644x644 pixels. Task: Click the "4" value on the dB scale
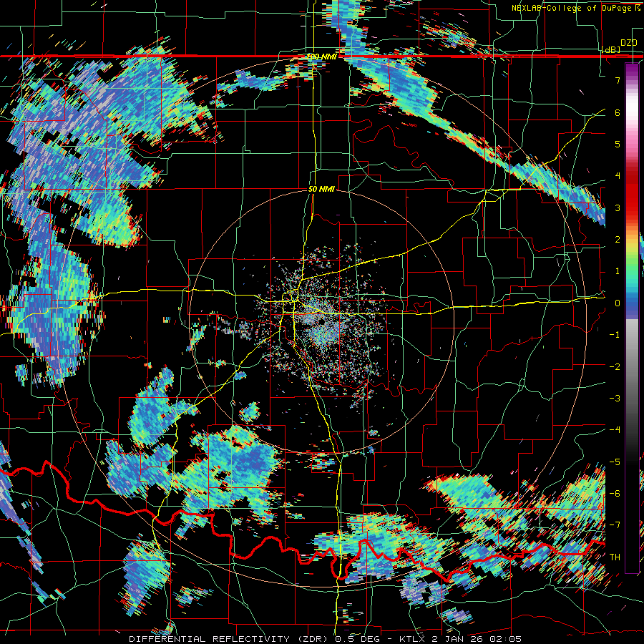(x=618, y=176)
